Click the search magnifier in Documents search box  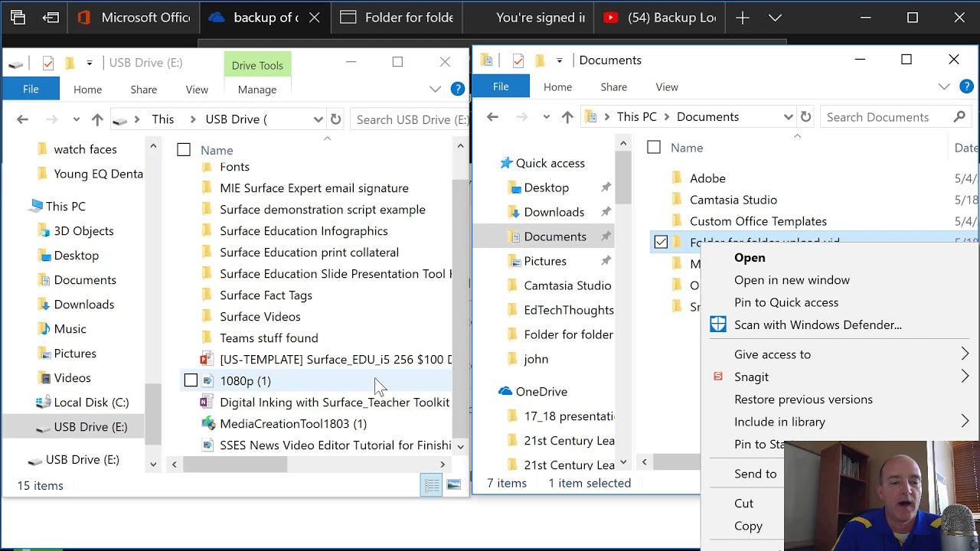[959, 117]
